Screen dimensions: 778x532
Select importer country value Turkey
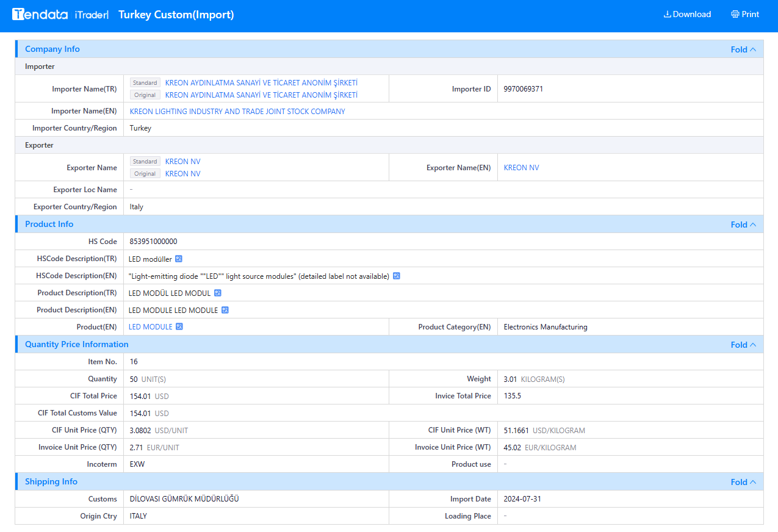[140, 129]
